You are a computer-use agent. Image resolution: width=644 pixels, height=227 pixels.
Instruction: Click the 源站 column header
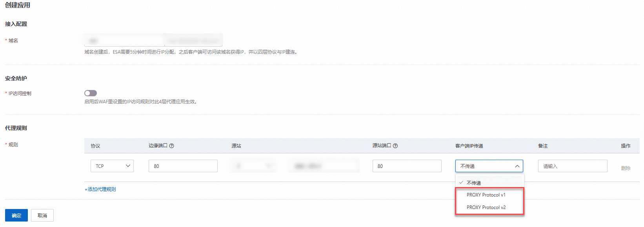(236, 146)
